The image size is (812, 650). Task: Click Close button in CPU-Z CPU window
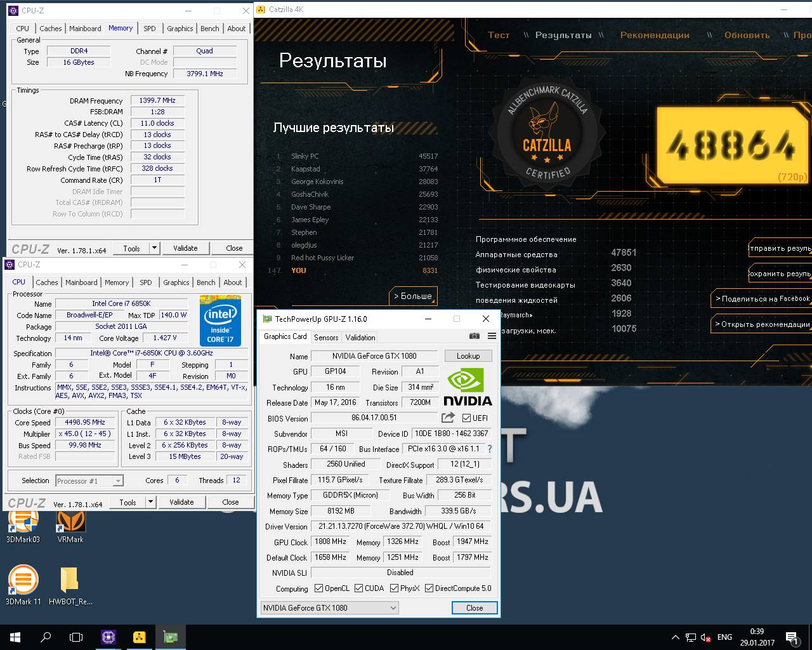pyautogui.click(x=230, y=502)
